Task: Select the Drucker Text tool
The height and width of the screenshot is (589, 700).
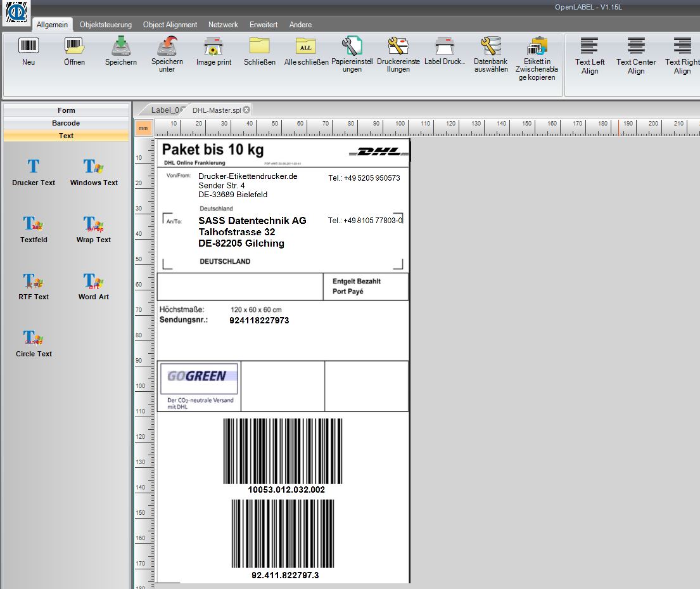Action: pos(34,172)
